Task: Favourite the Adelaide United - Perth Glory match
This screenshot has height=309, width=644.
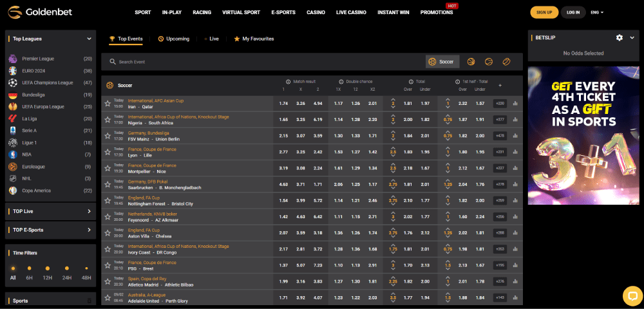Action: coord(108,297)
